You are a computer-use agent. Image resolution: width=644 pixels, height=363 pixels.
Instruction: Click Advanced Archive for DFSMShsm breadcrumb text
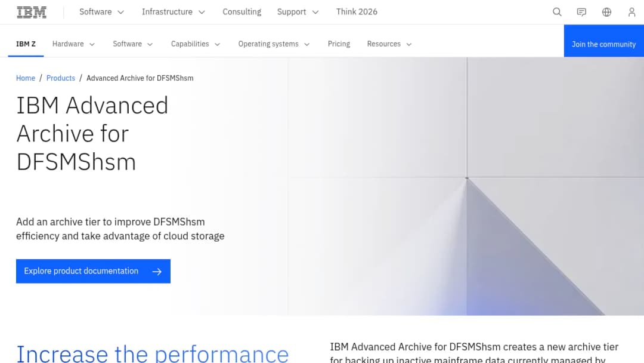(140, 78)
